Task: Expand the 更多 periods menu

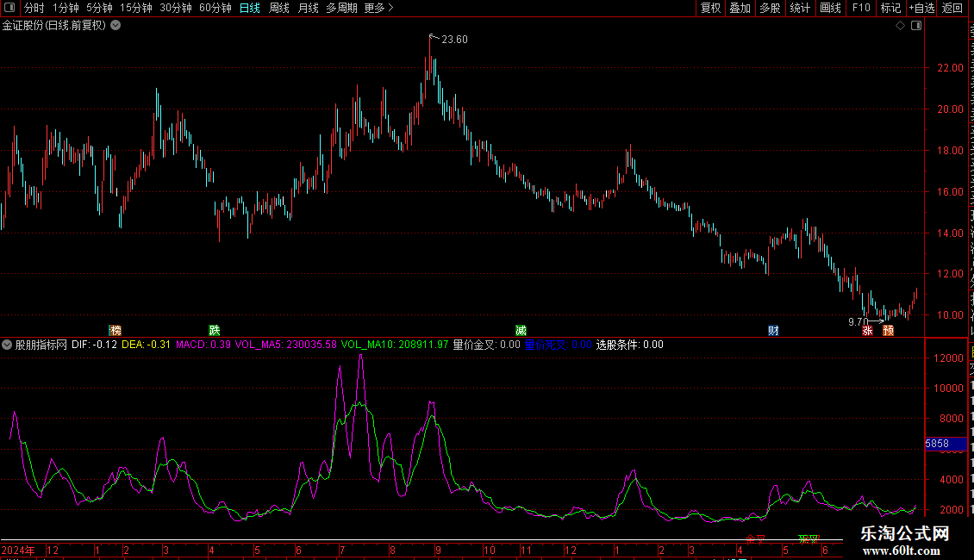Action: pyautogui.click(x=378, y=8)
